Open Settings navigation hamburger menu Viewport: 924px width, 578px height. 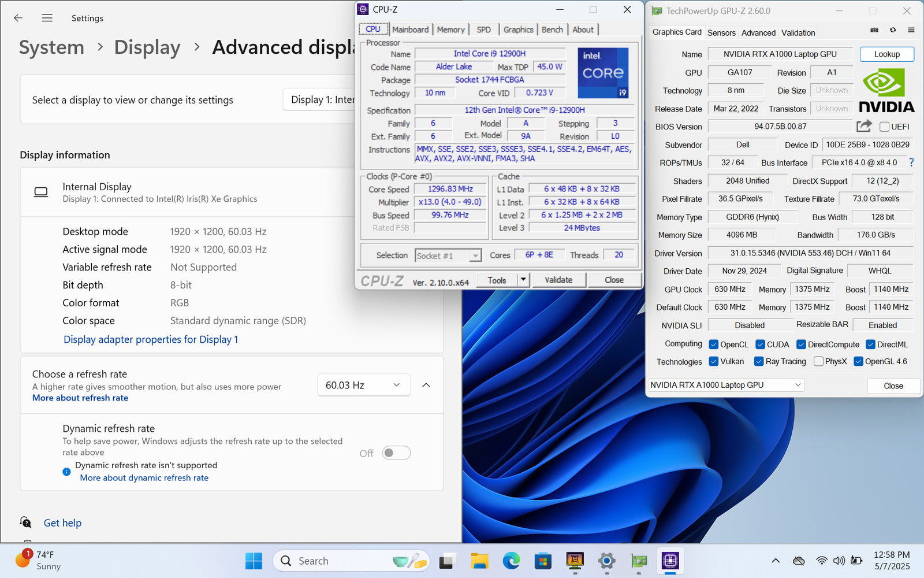(47, 18)
